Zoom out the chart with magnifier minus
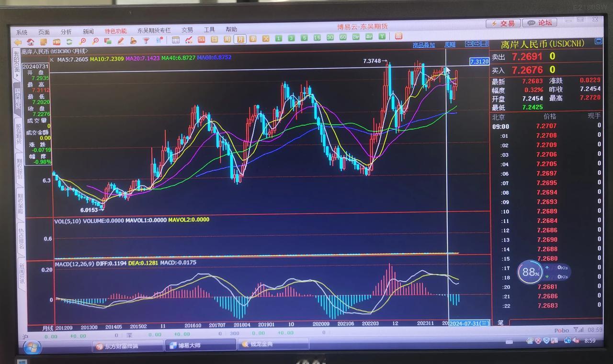613x364 pixels. click(x=95, y=41)
